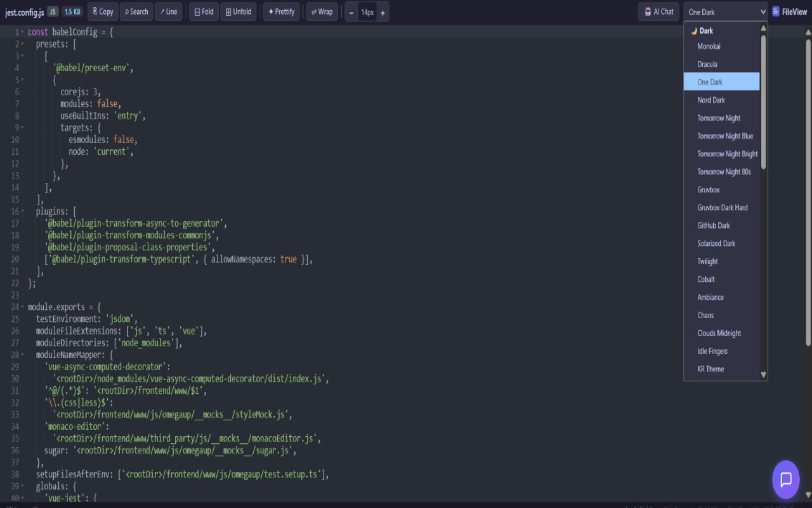Select Twilight theme
The image size is (812, 508).
click(722, 262)
